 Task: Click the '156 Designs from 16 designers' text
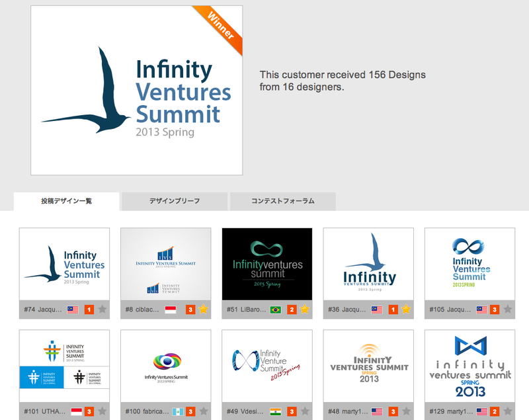pos(343,81)
